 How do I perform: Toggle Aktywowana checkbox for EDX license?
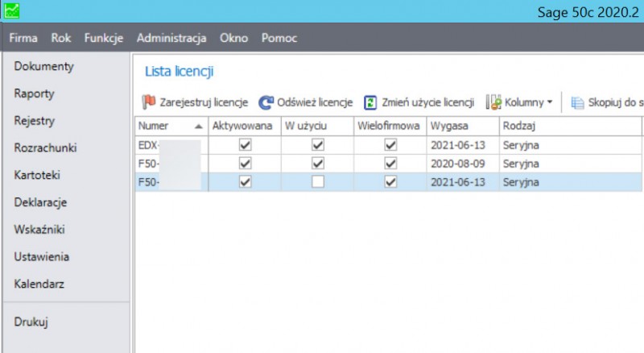(246, 145)
